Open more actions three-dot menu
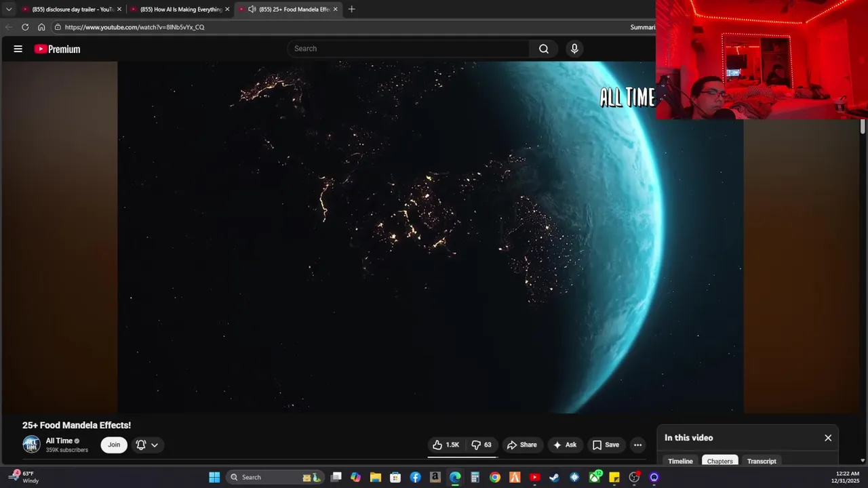This screenshot has height=488, width=868. pos(637,445)
